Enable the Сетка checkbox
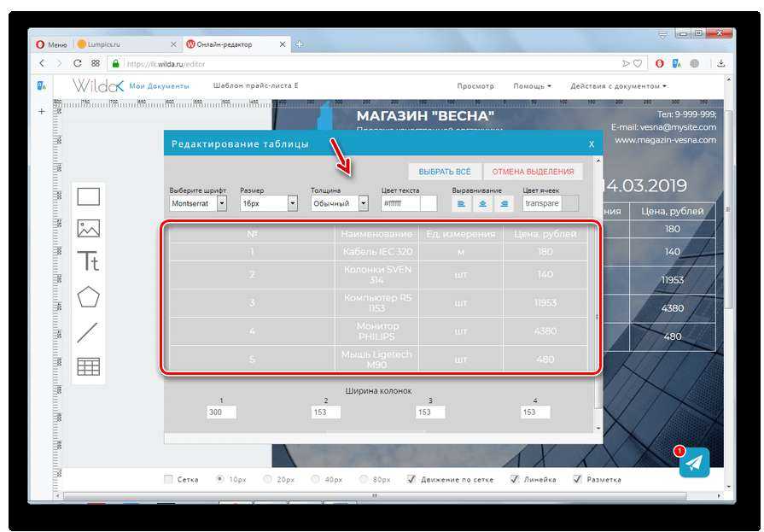 point(168,479)
